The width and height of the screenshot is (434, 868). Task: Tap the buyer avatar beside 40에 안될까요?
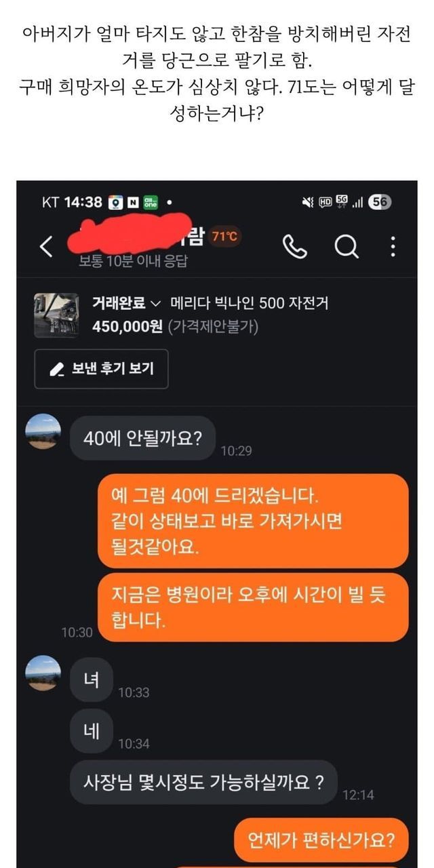(43, 431)
